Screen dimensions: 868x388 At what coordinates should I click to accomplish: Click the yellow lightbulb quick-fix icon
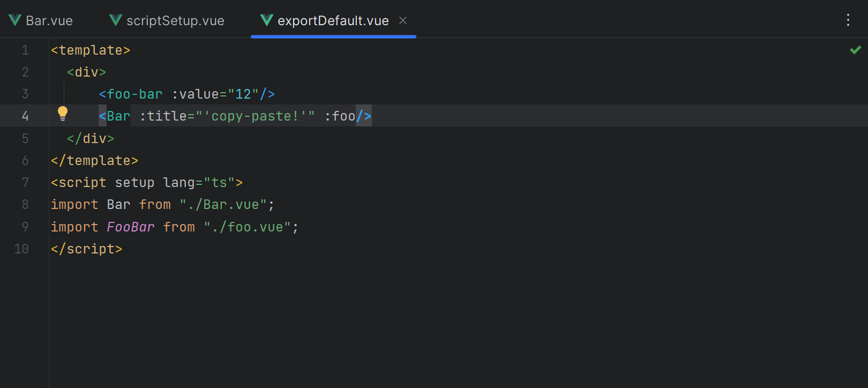click(63, 114)
